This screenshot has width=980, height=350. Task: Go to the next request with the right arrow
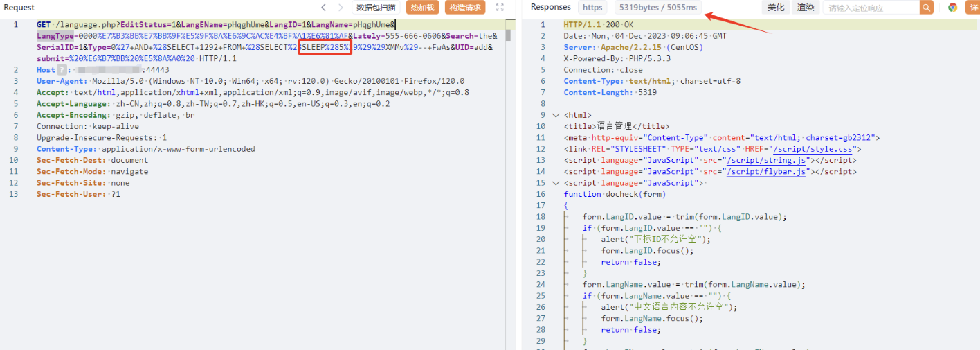coord(341,8)
